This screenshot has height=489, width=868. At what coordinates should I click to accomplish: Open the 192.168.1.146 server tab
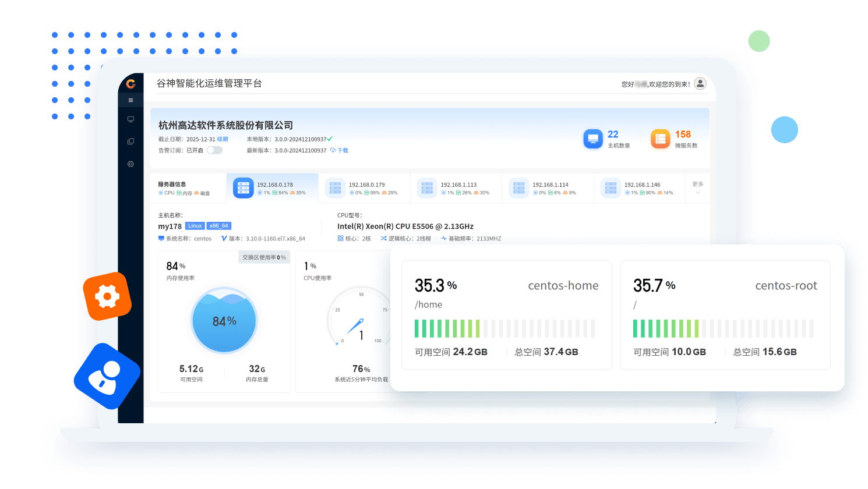pyautogui.click(x=640, y=188)
